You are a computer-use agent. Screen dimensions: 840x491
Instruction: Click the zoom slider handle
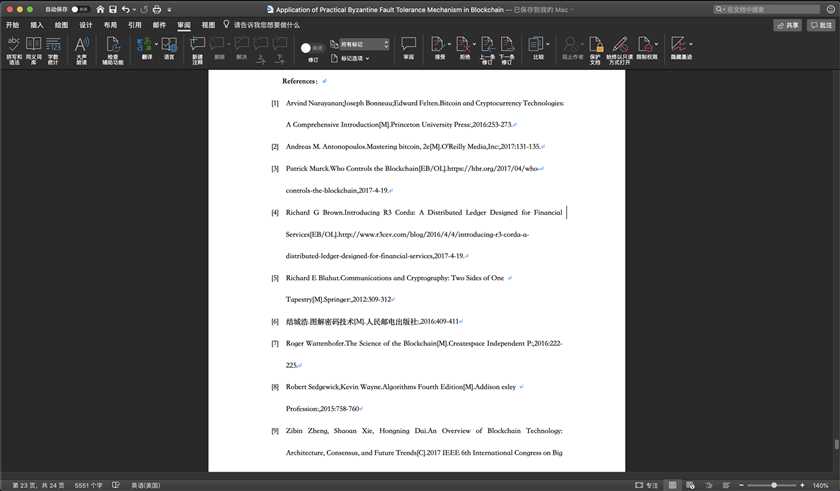tap(774, 485)
